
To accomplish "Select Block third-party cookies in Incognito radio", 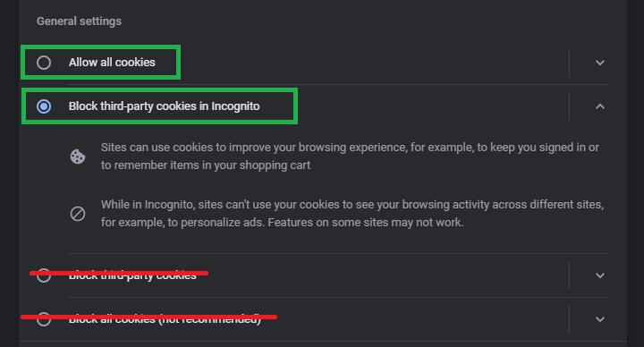I will (x=44, y=106).
